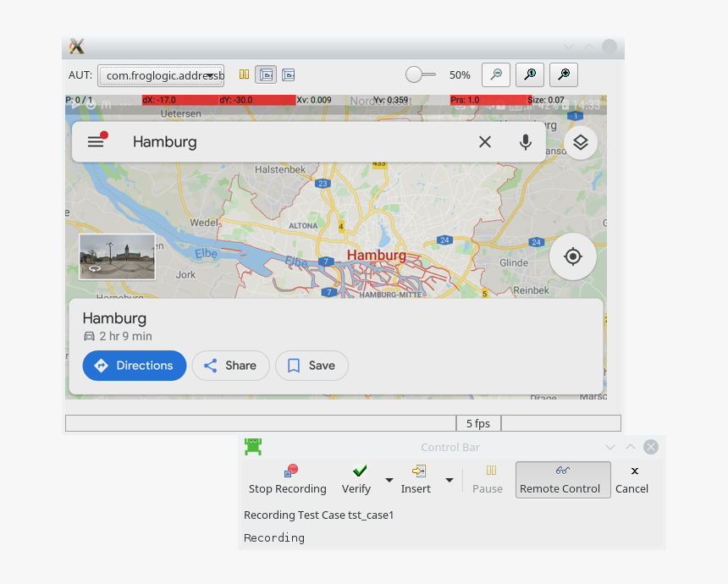728x584 pixels.
Task: Click the ALTONA district label
Action: pos(303,226)
